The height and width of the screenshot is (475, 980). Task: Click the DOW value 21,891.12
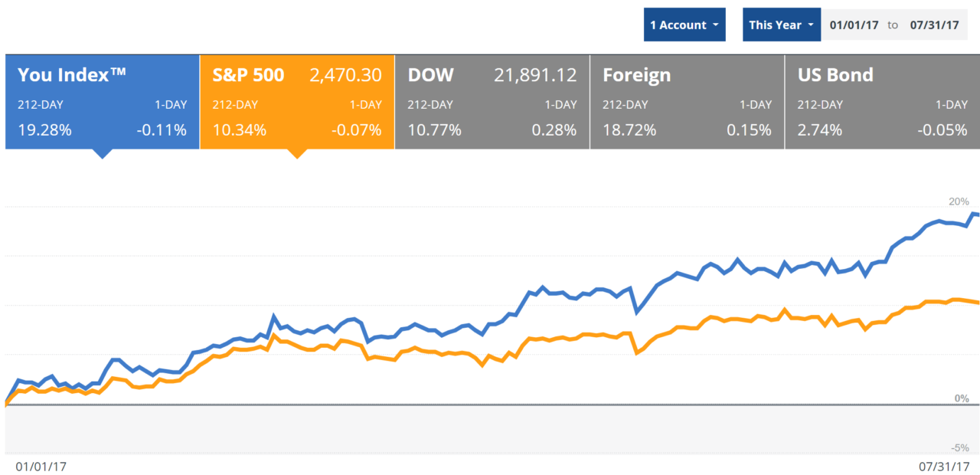[534, 75]
